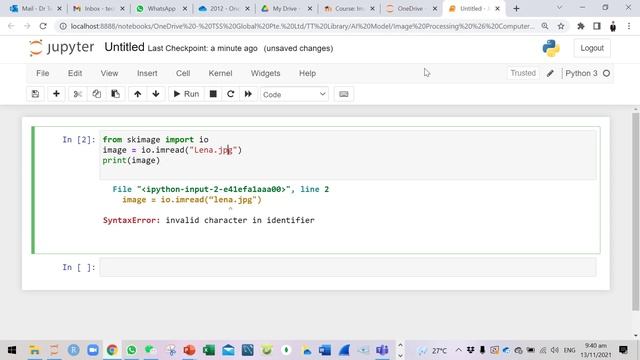
Task: Click the pencil edit mode icon
Action: tap(550, 73)
